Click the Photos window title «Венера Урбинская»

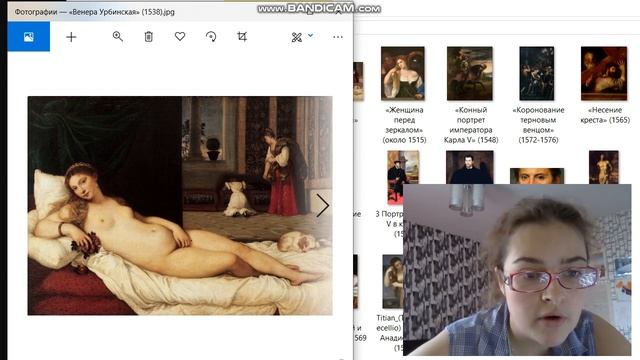[x=95, y=12]
